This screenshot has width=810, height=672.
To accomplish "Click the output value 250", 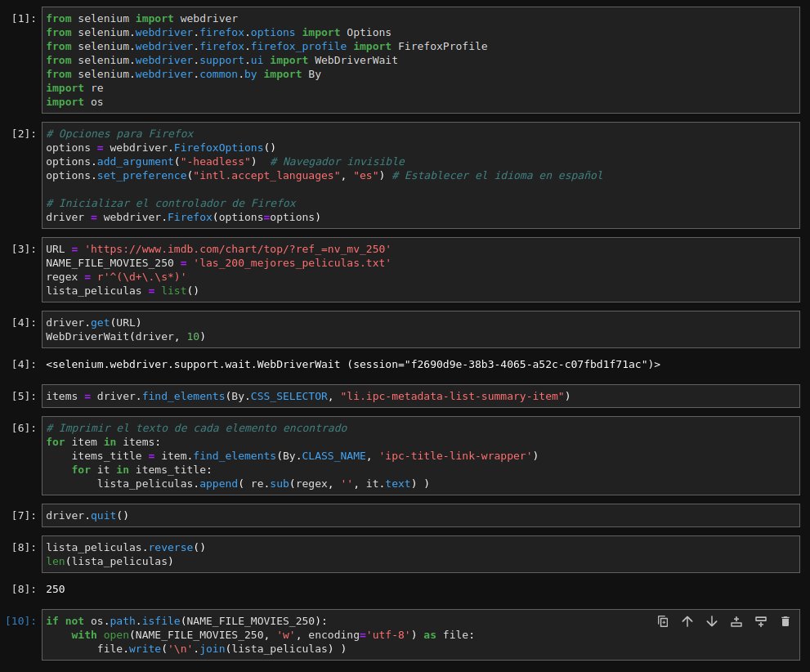I will point(56,589).
